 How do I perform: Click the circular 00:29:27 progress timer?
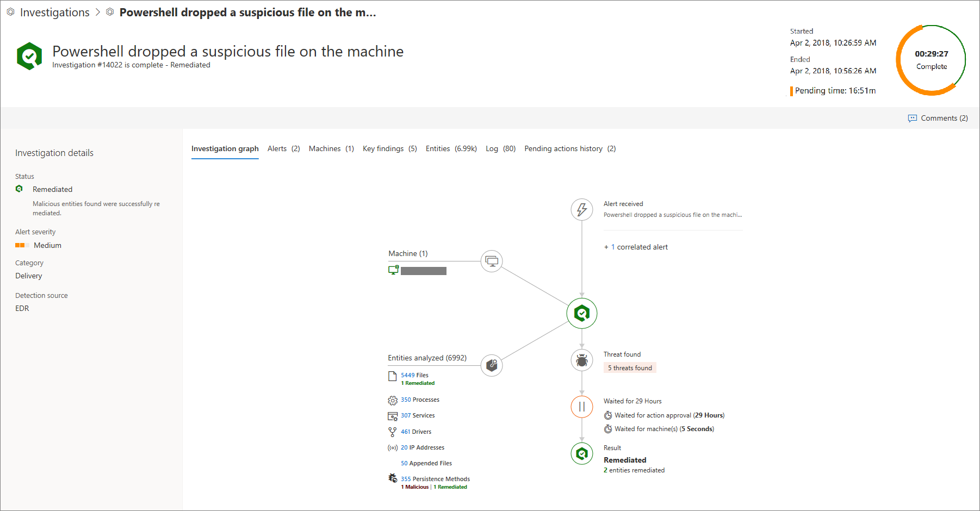coord(931,60)
